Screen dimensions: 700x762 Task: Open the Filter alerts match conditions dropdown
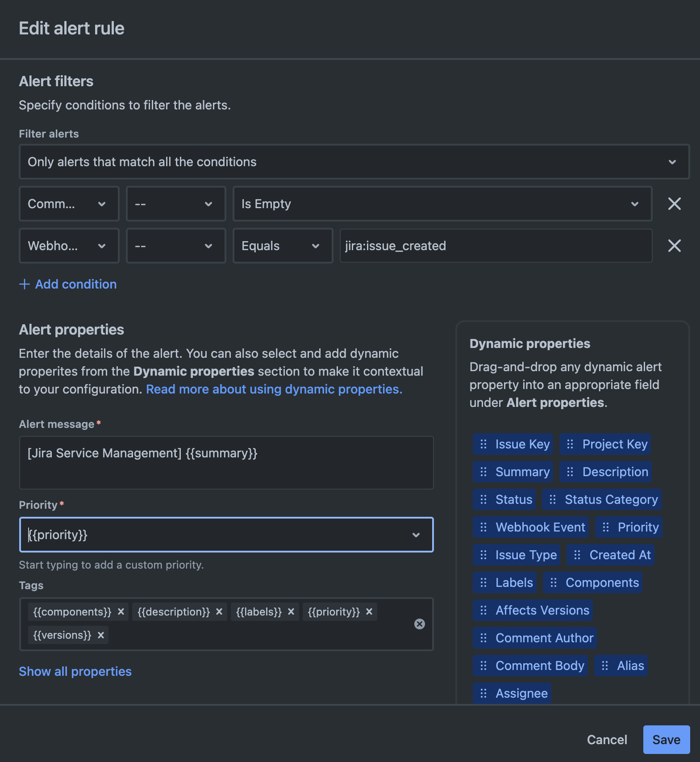(x=354, y=162)
